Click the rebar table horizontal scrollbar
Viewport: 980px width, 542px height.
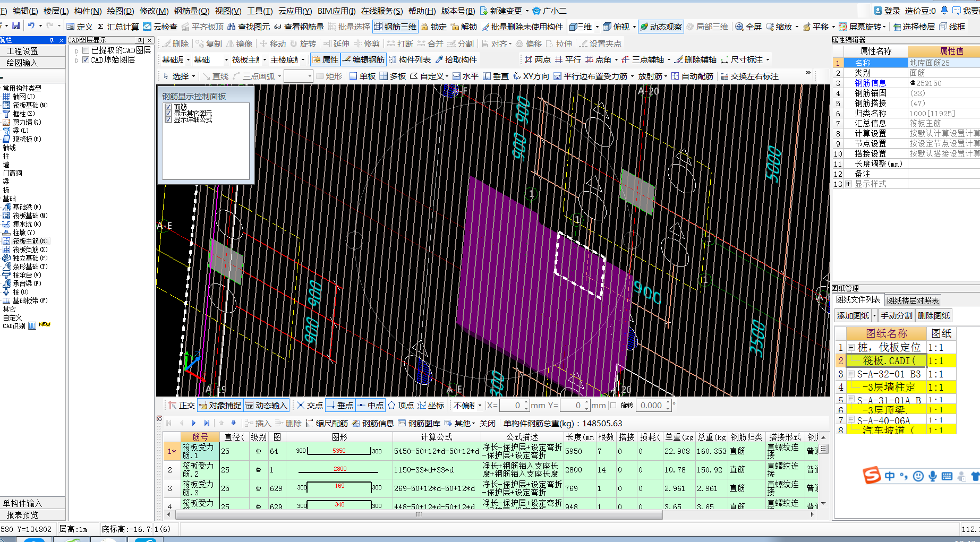pyautogui.click(x=419, y=514)
